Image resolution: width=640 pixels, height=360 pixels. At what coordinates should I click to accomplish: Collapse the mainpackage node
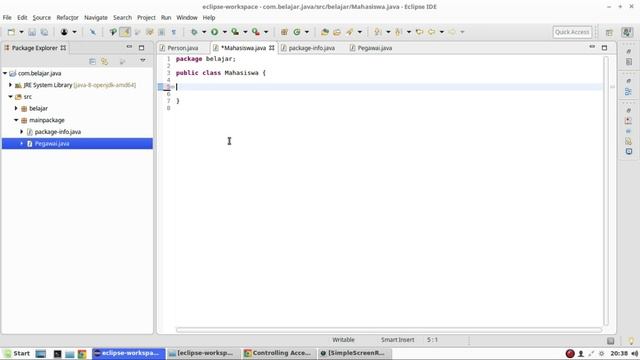(x=16, y=120)
